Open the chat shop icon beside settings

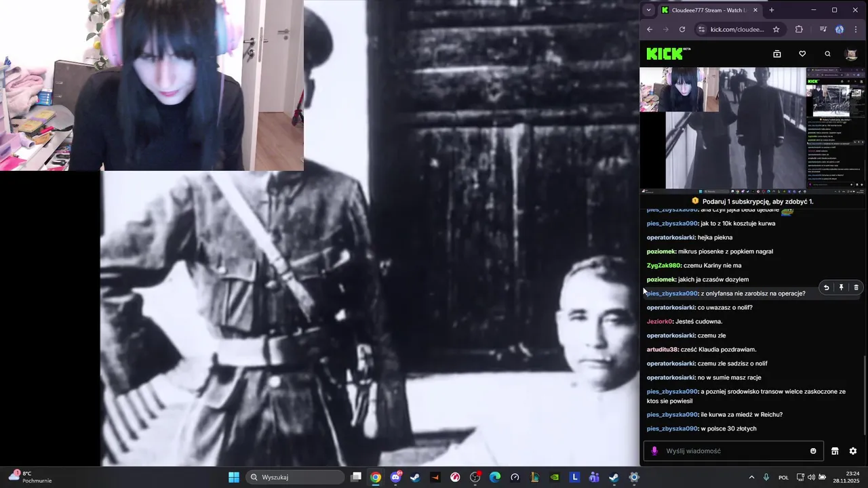coord(835,451)
